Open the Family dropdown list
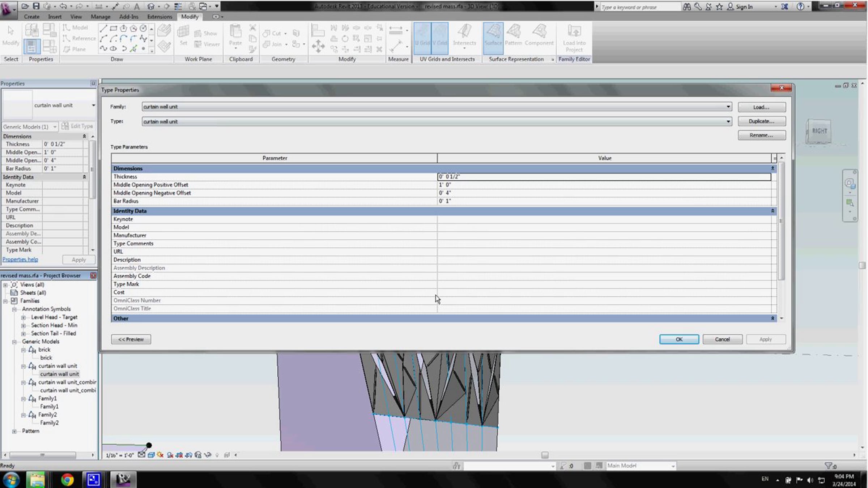The image size is (868, 488). pos(728,107)
